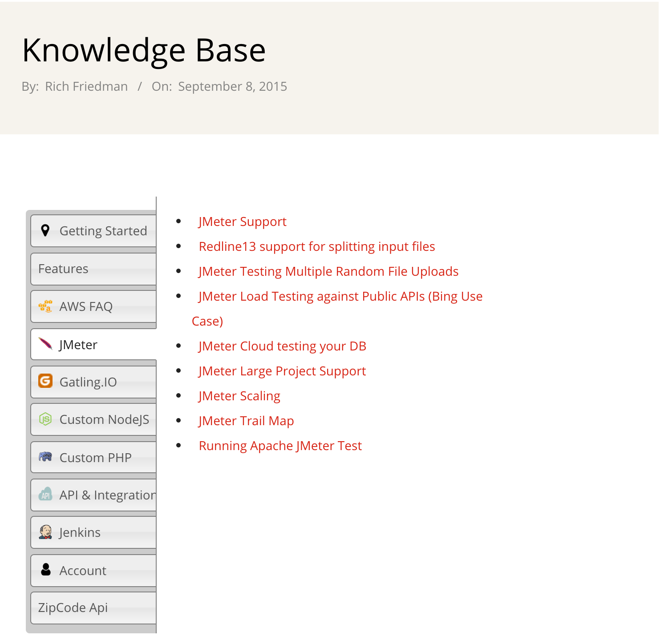This screenshot has height=644, width=664.
Task: Open the Getting Started tab
Action: tap(93, 231)
